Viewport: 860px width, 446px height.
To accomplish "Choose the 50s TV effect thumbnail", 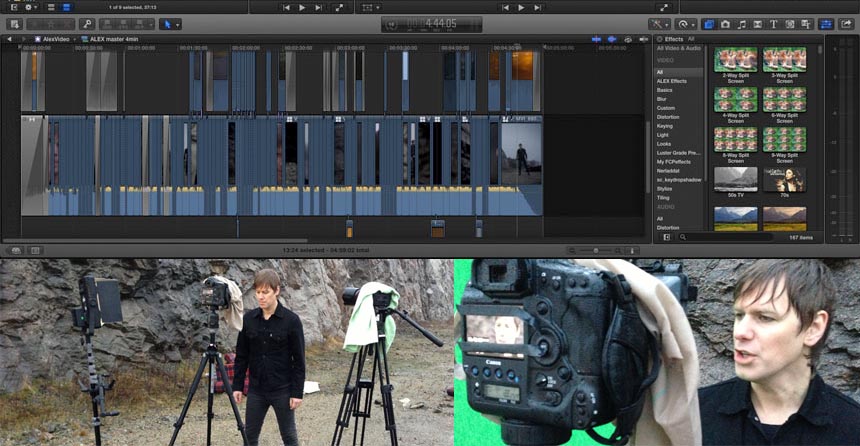I will coord(735,178).
